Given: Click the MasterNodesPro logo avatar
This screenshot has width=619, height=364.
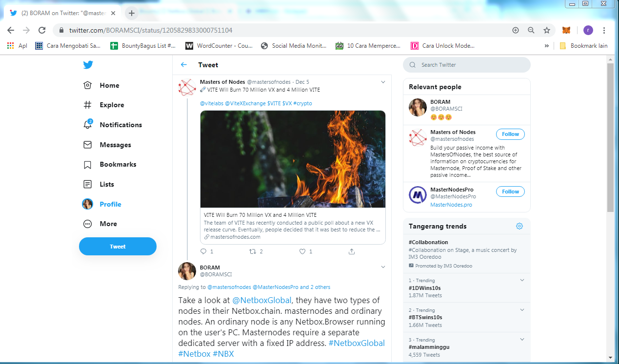Looking at the screenshot, I should coord(418,195).
